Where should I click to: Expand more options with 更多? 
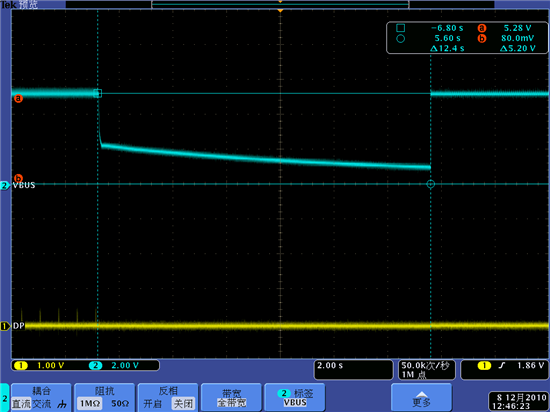click(x=421, y=398)
